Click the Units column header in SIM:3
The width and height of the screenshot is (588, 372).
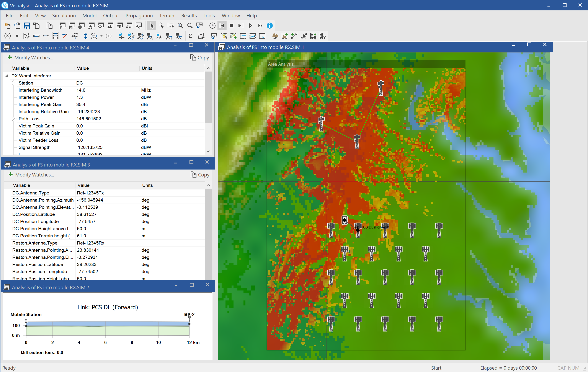[172, 186]
